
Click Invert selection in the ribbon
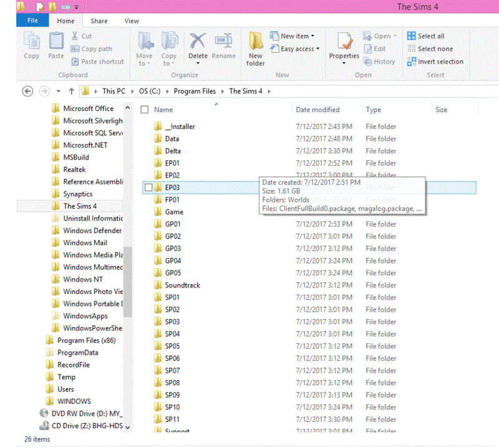coord(435,61)
